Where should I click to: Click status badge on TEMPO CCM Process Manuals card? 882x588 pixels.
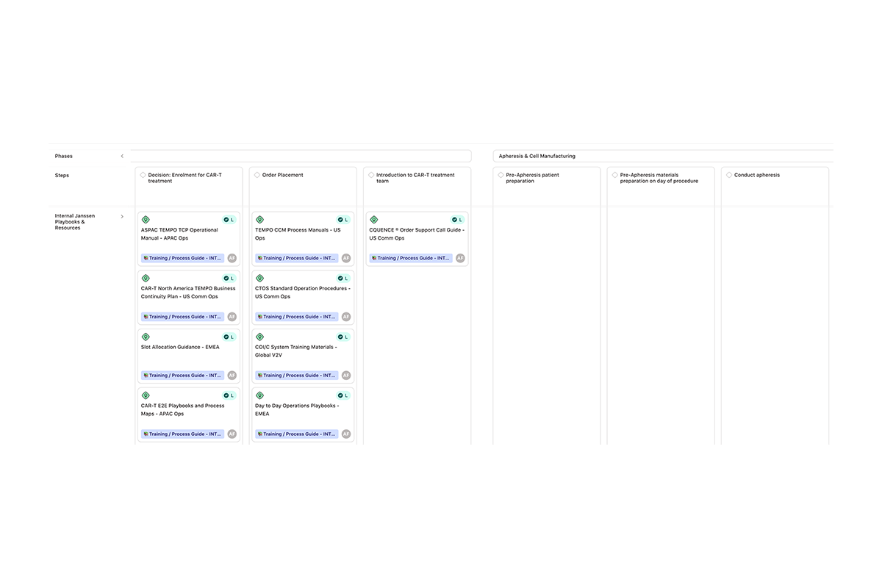tap(343, 220)
